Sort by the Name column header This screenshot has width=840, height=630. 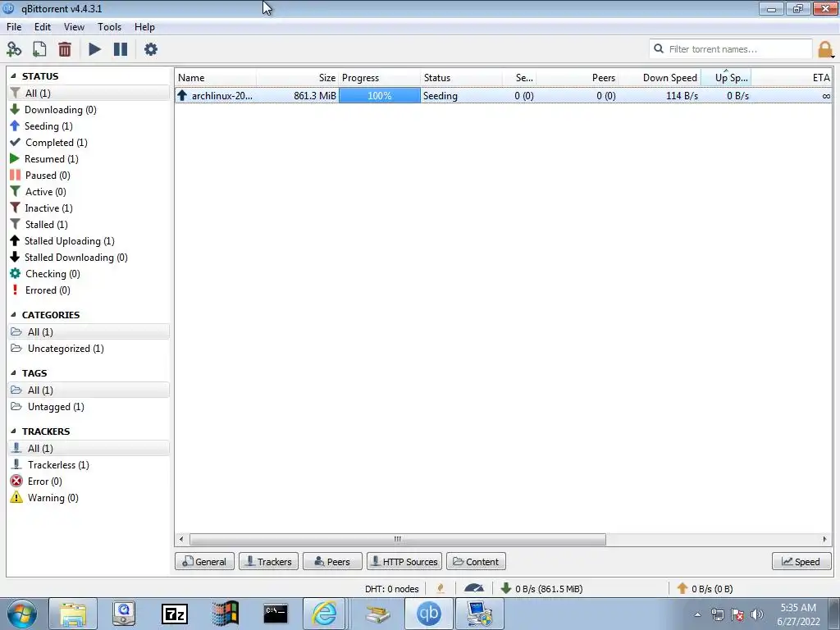click(216, 78)
